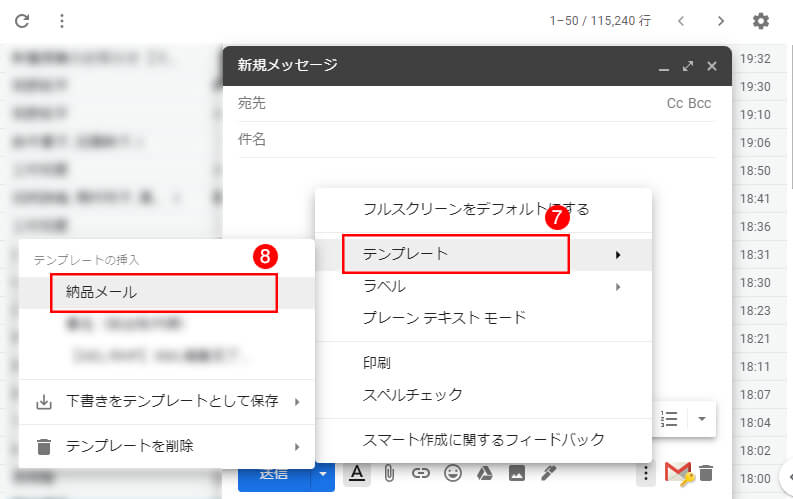Viewport: 793px width, 499px height.
Task: Choose プレーン テキスト モード from menu
Action: click(x=444, y=318)
